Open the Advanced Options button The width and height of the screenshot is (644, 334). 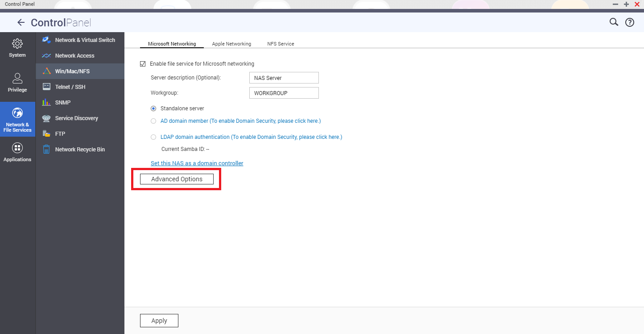[x=177, y=179]
